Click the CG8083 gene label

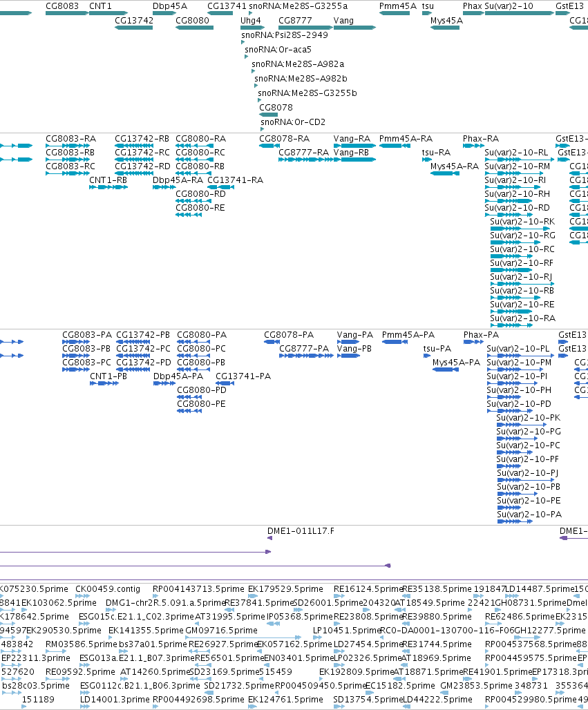coord(62,6)
